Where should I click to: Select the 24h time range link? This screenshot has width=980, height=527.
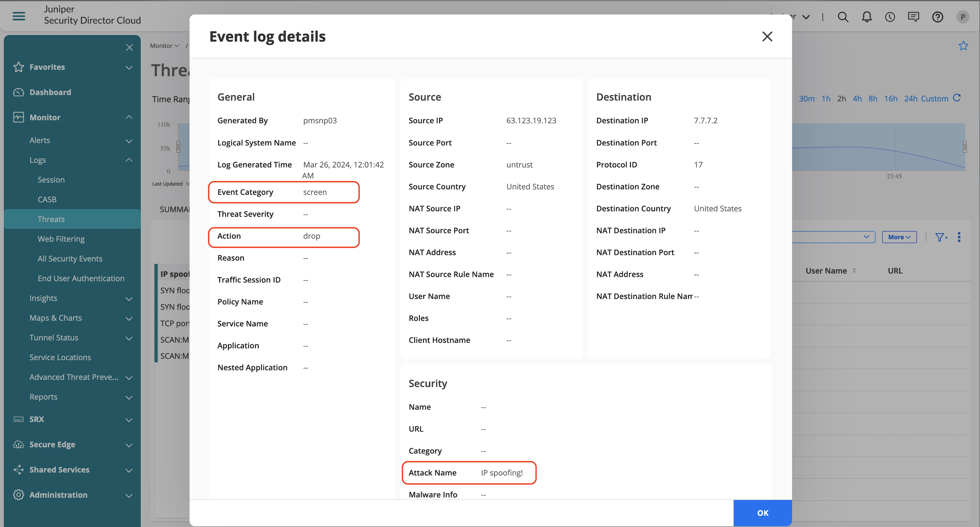[910, 99]
